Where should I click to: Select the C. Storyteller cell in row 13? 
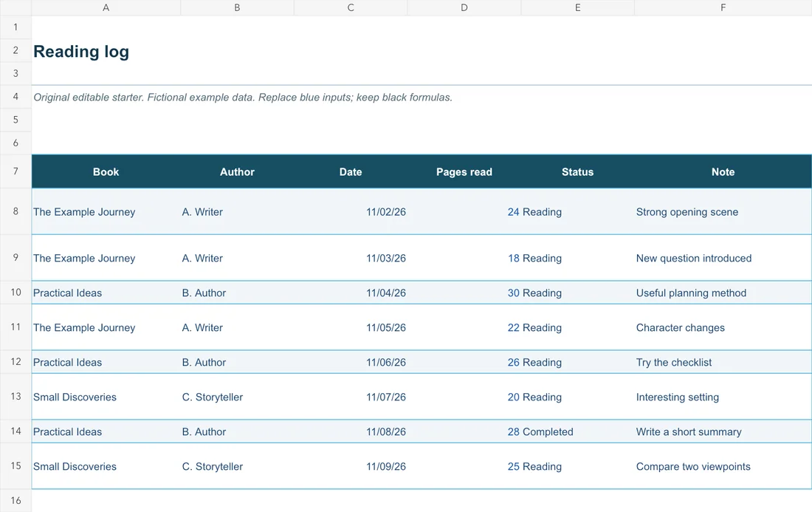coord(237,397)
